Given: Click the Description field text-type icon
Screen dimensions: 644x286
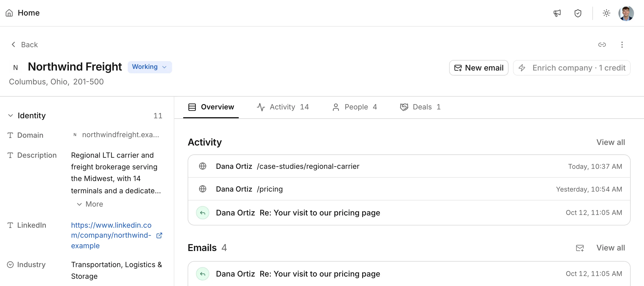Looking at the screenshot, I should click(10, 155).
